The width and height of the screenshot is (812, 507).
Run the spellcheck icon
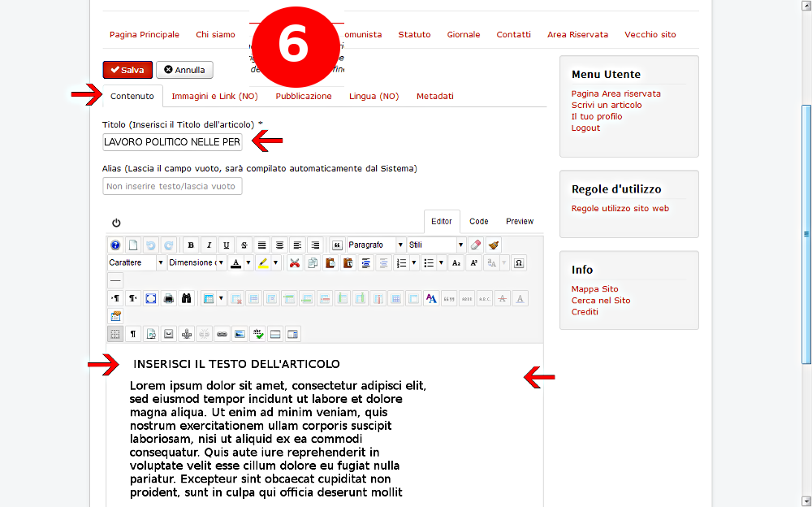(x=257, y=334)
